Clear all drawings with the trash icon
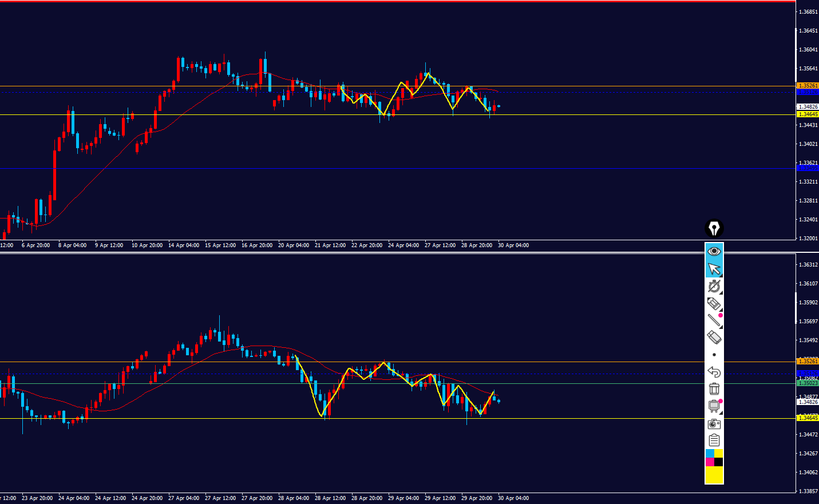Screen dimensions: 819x504 point(714,389)
